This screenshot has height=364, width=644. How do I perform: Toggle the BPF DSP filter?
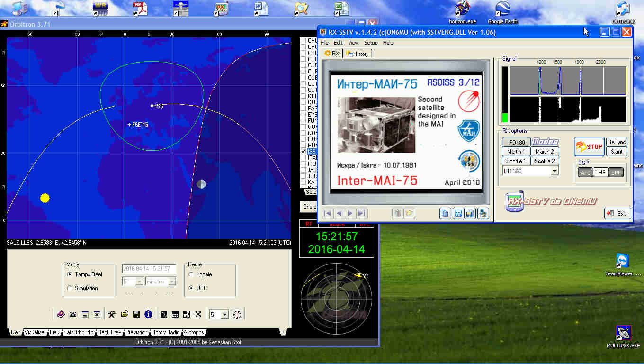616,173
